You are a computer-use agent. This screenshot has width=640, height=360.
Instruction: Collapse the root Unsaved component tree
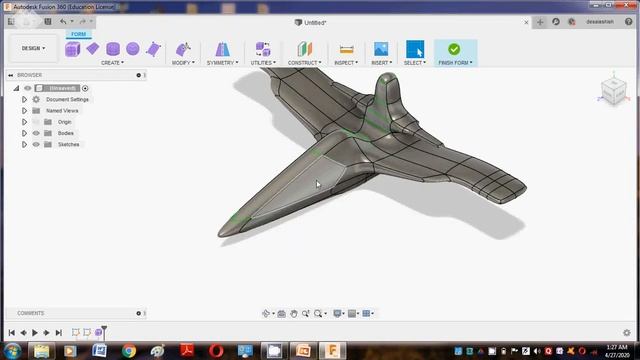pyautogui.click(x=16, y=88)
